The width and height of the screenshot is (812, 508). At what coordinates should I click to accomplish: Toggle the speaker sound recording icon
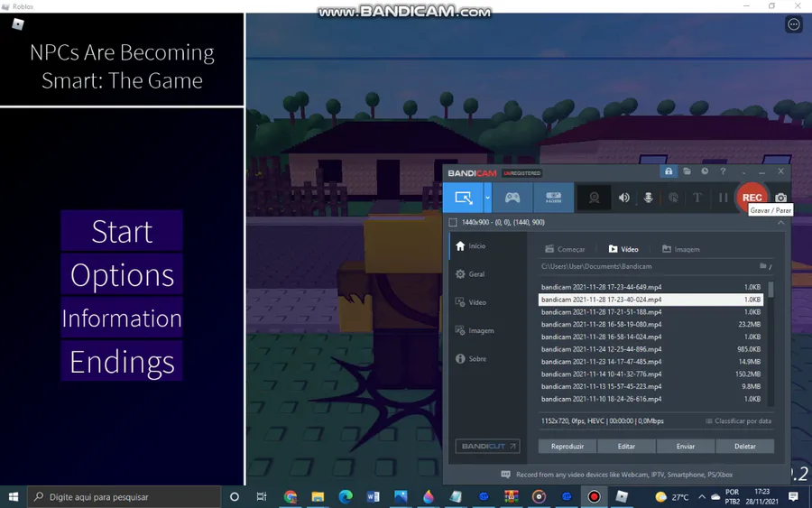624,198
